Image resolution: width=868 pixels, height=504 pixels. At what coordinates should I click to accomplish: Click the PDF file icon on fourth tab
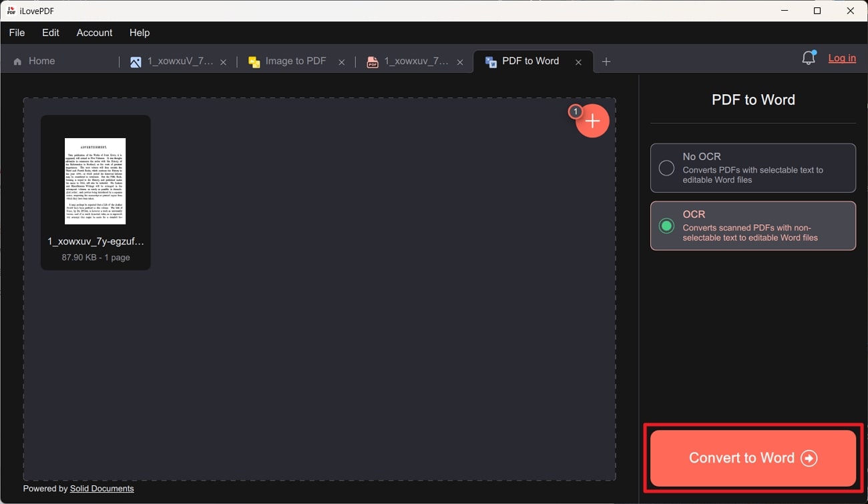click(x=373, y=62)
